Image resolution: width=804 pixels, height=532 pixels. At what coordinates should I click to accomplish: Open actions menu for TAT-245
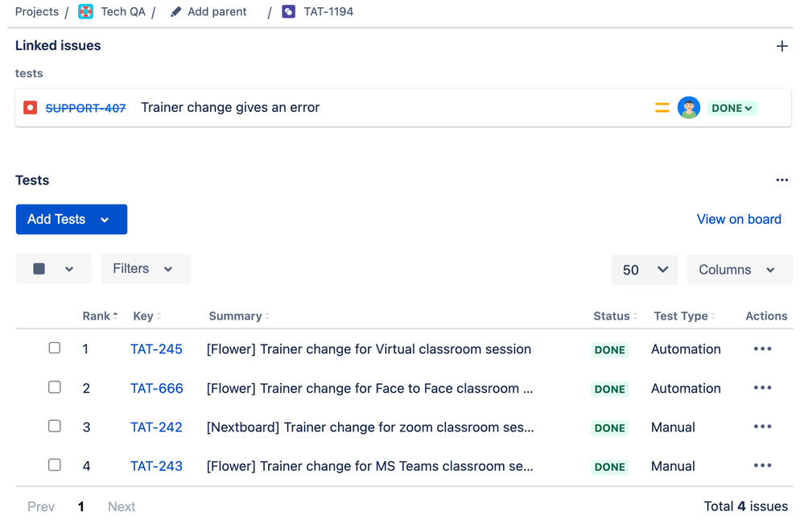tap(762, 348)
